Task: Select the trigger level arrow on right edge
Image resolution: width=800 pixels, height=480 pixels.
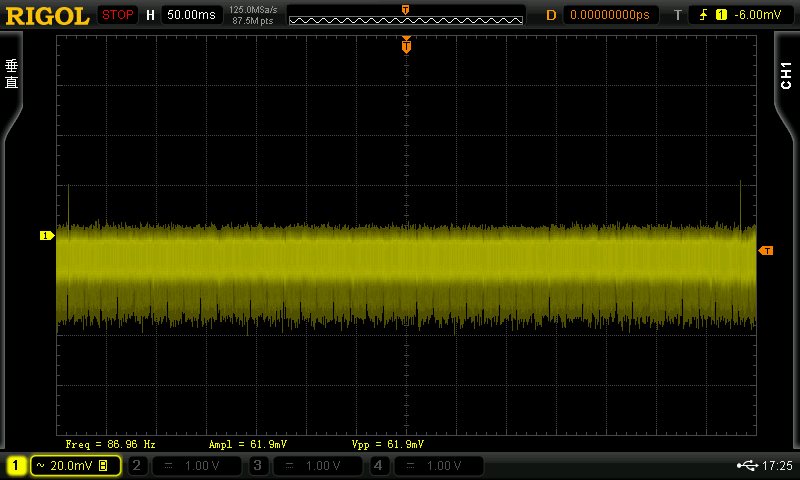Action: tap(766, 250)
